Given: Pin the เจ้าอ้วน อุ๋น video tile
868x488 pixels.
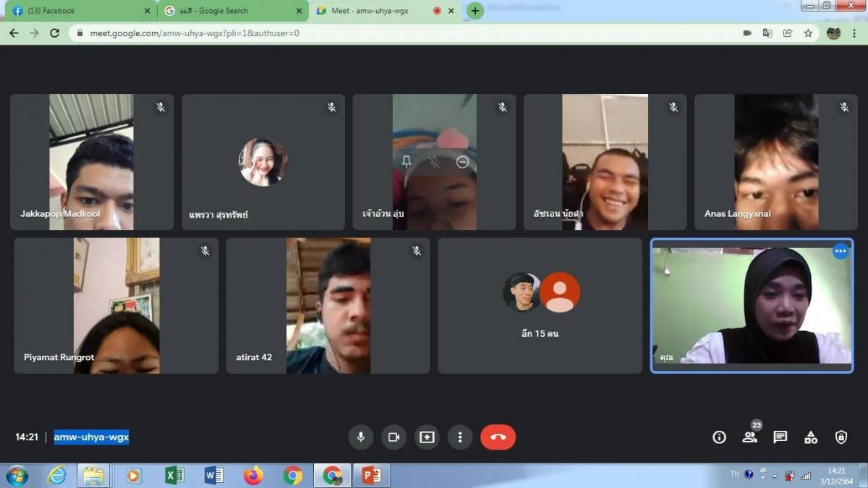Looking at the screenshot, I should (x=407, y=162).
